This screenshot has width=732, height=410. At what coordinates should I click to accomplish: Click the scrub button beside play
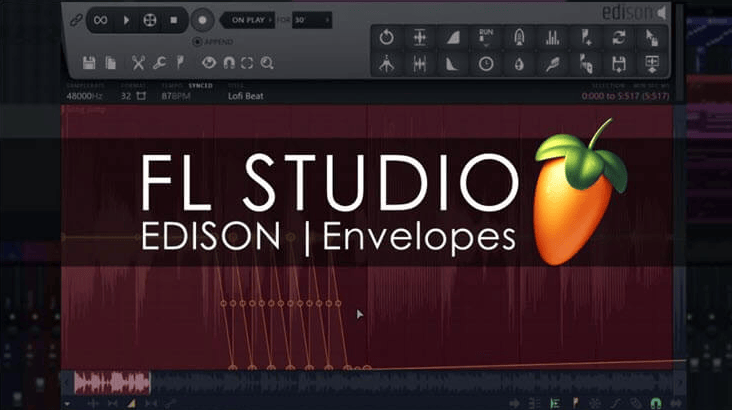(x=150, y=20)
